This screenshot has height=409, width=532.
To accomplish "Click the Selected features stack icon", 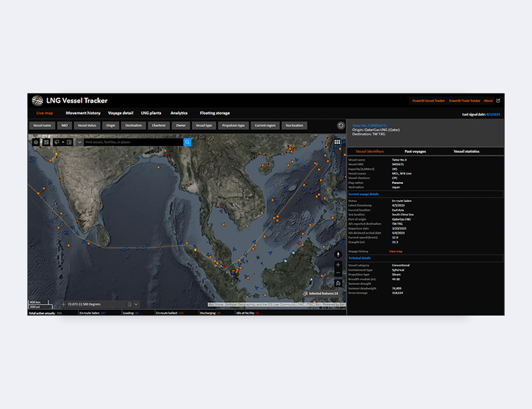I will (x=305, y=294).
